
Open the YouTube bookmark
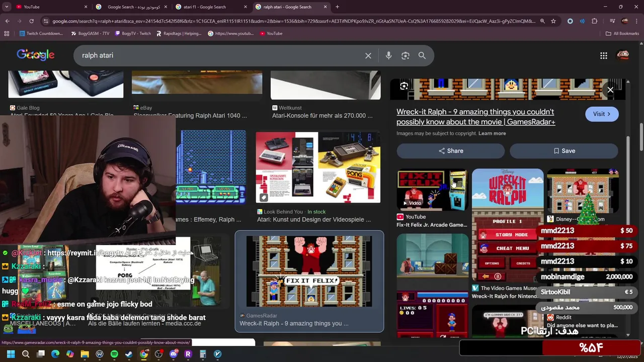271,33
